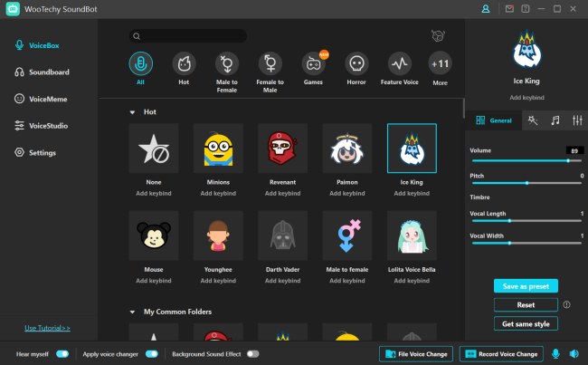Screen dimensions: 588x365
Task: Toggle Hear myself switch
Action: tap(62, 354)
